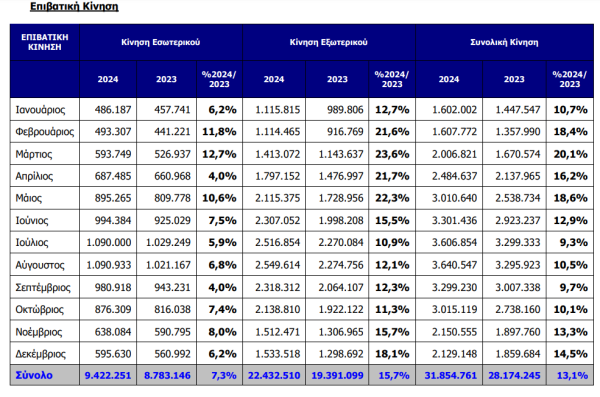Select the Συνολική Κίνηση column header
600x397 pixels.
click(x=504, y=42)
